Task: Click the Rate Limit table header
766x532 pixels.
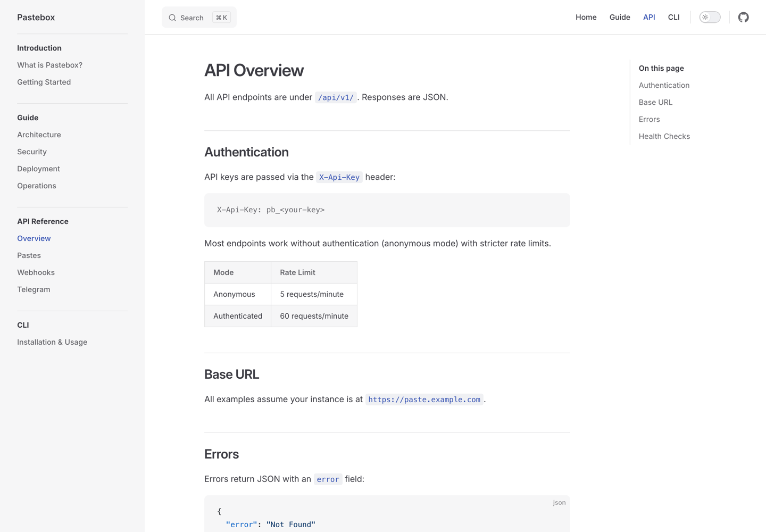Action: coord(314,272)
